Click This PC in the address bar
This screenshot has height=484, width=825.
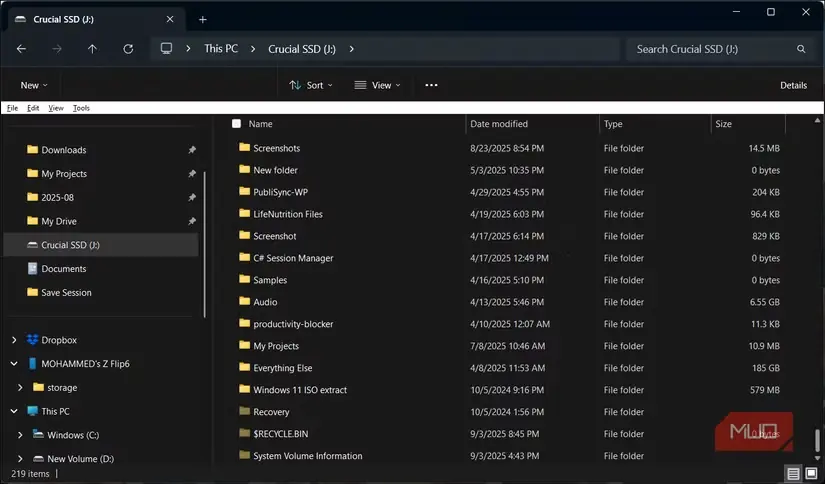pyautogui.click(x=221, y=48)
